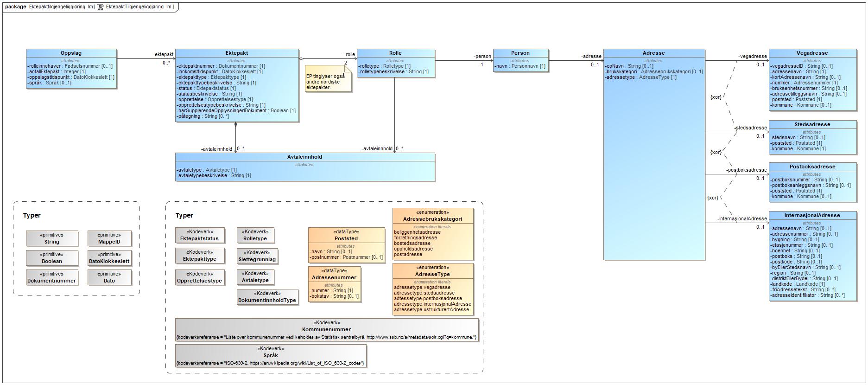Click the -ektepakt association label
Viewport: 868px width, 385px height.
(x=163, y=54)
